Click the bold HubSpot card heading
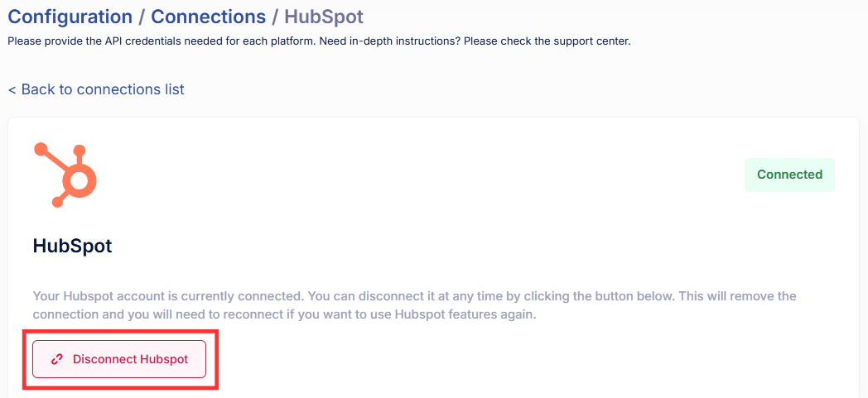 click(x=72, y=246)
